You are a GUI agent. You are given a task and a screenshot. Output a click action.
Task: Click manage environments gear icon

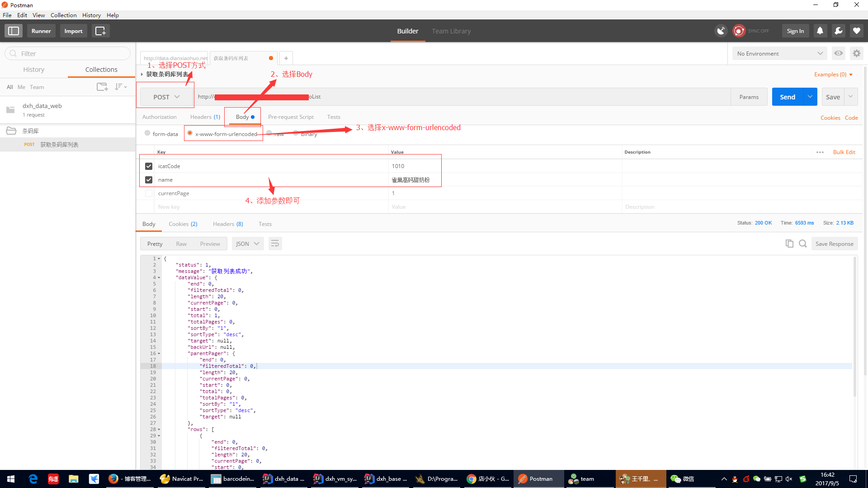coord(856,53)
